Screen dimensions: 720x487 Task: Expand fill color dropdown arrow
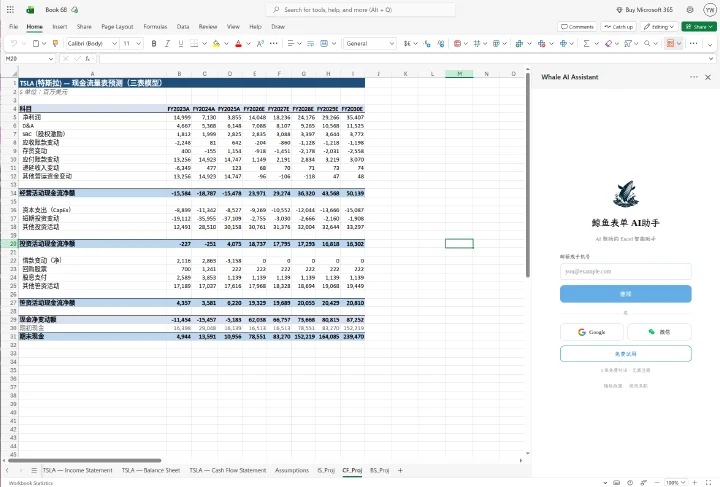(226, 44)
